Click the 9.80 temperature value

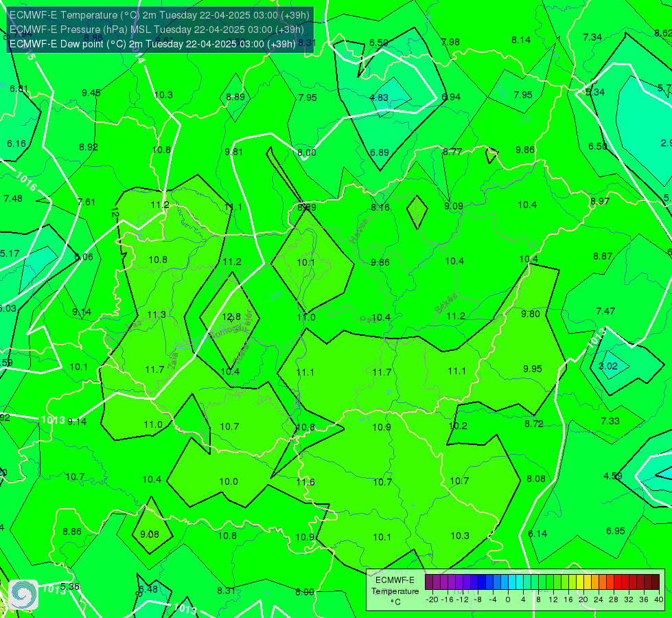(x=530, y=314)
